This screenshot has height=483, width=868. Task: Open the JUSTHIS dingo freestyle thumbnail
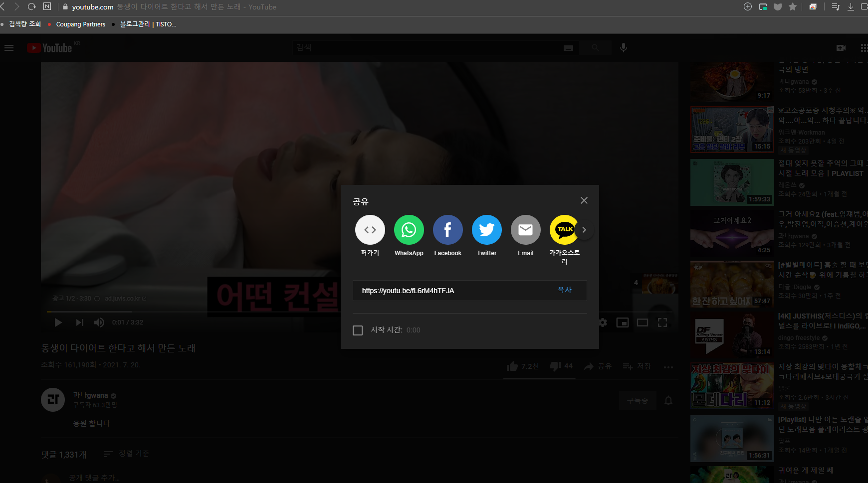point(732,335)
